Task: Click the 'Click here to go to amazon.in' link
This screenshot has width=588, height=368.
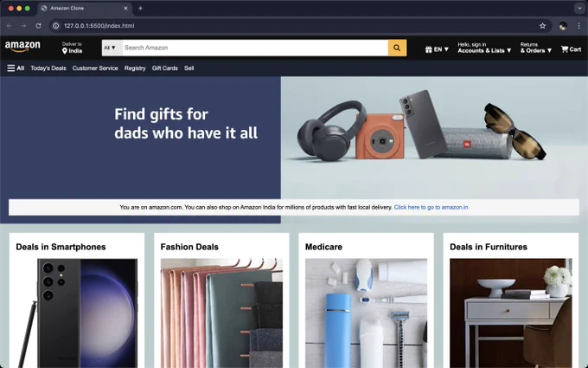Action: pyautogui.click(x=431, y=207)
